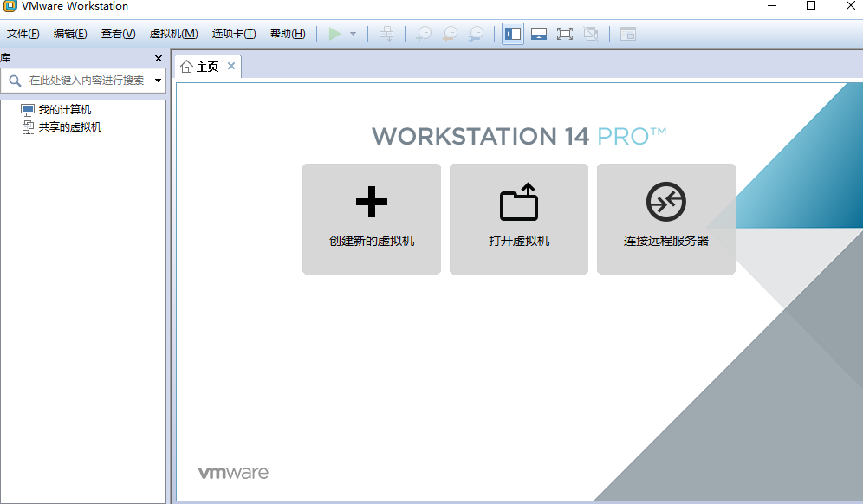This screenshot has width=863, height=504.
Task: Click the VMware Workstation title bar icon
Action: pos(10,5)
